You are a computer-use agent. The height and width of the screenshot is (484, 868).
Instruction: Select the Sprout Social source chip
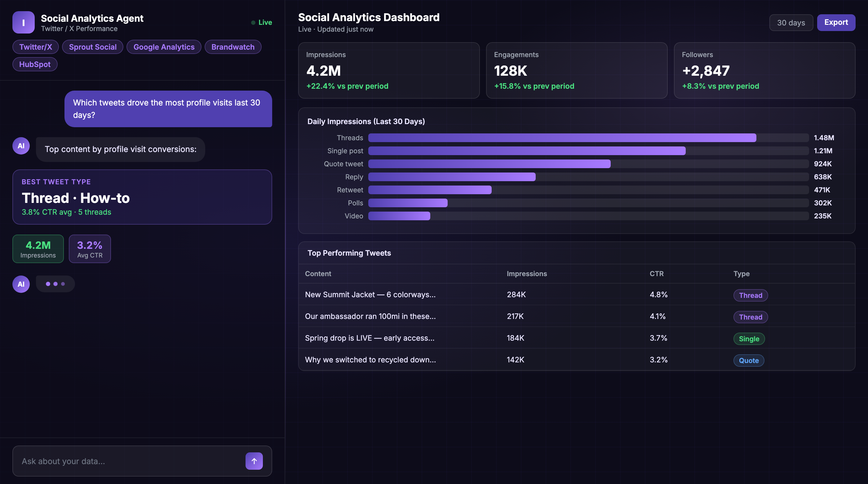pos(93,47)
